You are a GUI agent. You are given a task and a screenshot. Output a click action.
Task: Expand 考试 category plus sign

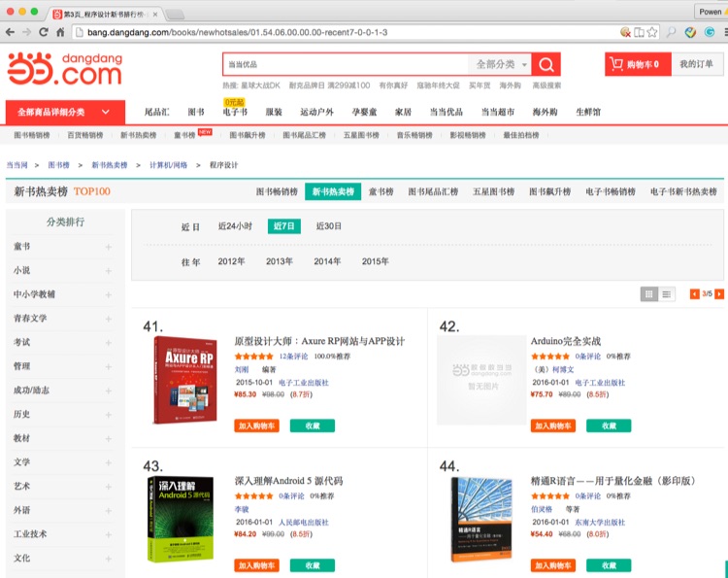[x=108, y=343]
